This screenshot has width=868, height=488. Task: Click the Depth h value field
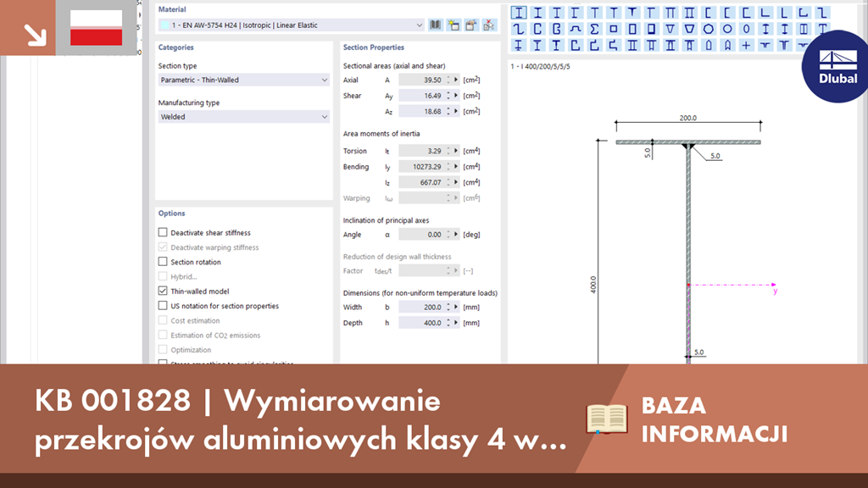[x=422, y=323]
